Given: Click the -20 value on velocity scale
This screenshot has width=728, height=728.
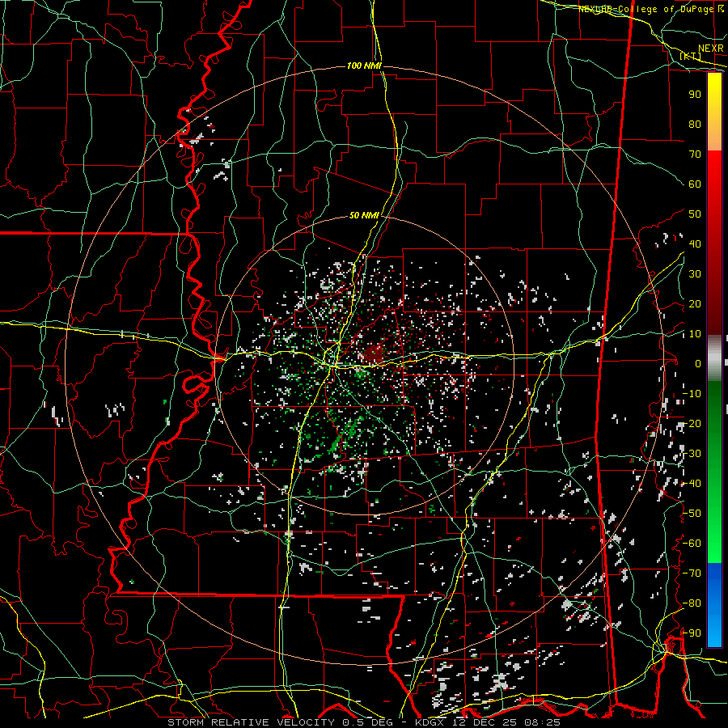Looking at the screenshot, I should (x=692, y=424).
